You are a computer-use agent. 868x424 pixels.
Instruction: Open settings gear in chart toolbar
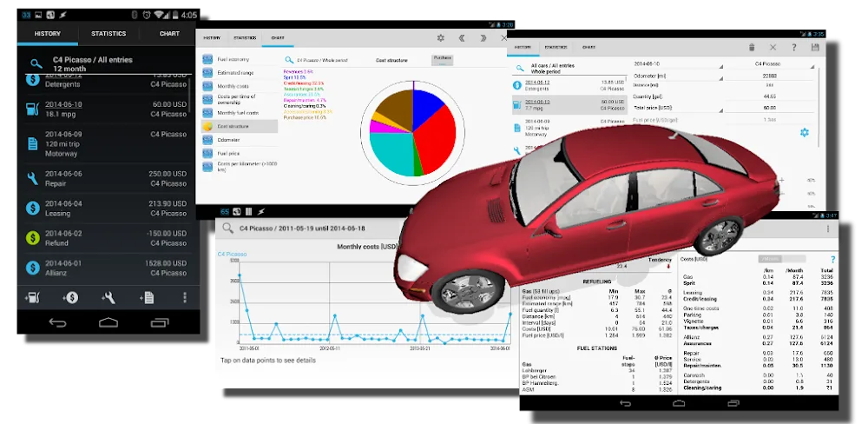[x=440, y=38]
